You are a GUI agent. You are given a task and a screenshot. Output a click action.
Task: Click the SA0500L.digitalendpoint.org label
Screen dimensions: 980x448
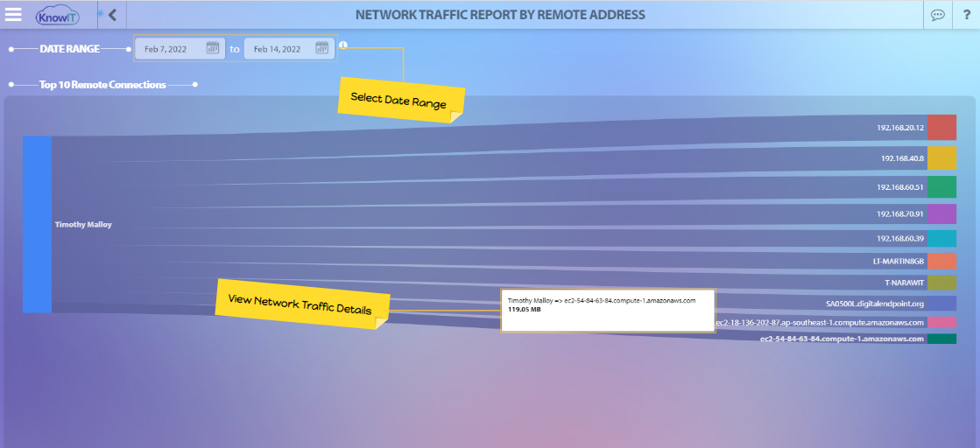click(x=874, y=303)
